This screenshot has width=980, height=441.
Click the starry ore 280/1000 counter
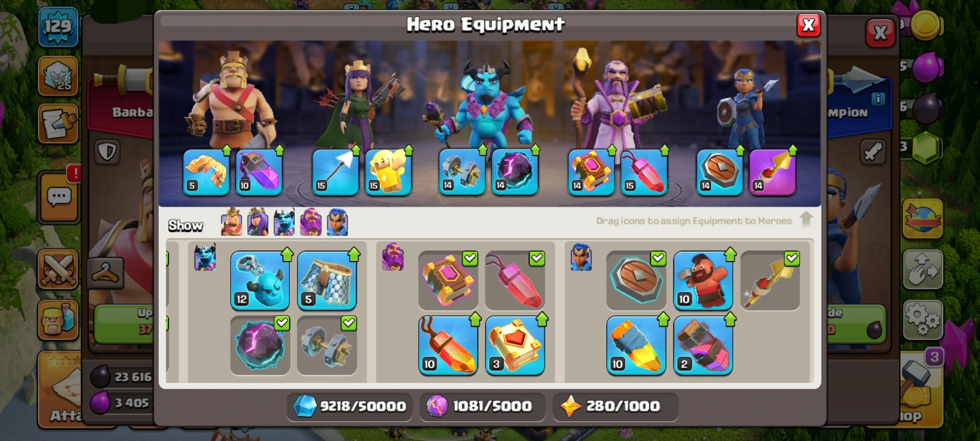pyautogui.click(x=615, y=406)
